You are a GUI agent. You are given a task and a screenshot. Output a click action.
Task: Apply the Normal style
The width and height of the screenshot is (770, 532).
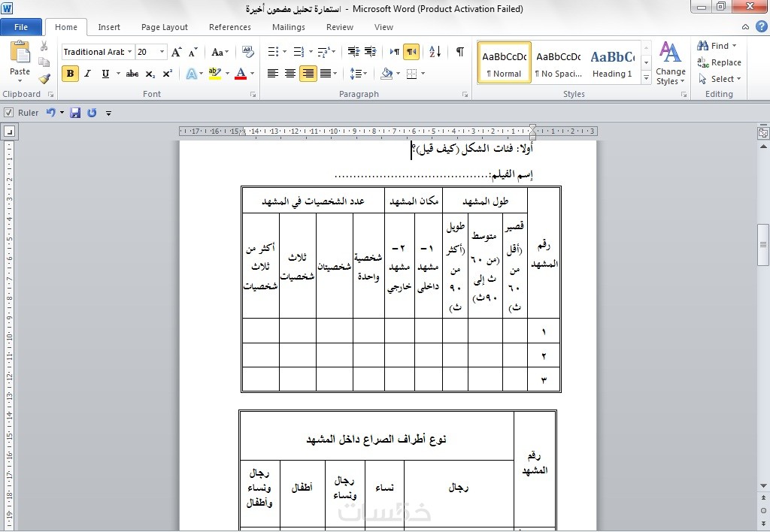tap(505, 63)
